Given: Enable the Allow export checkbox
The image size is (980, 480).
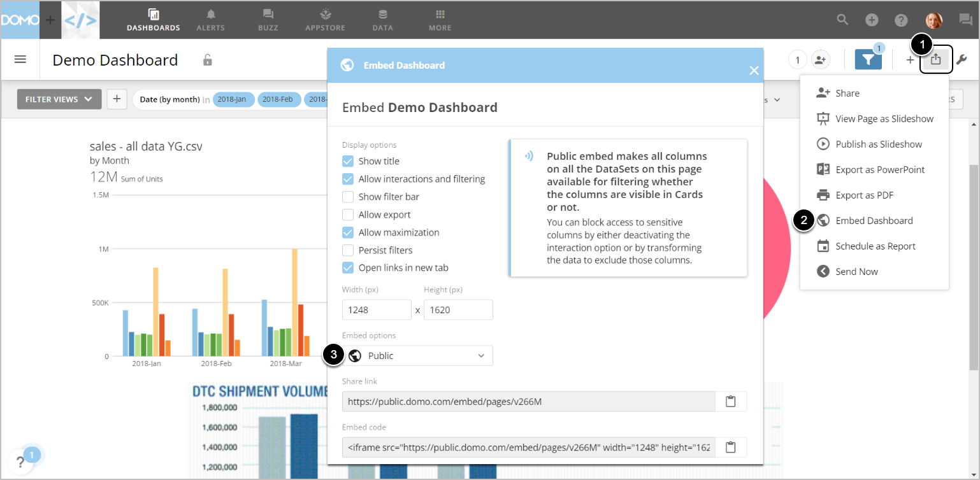Looking at the screenshot, I should pos(348,215).
